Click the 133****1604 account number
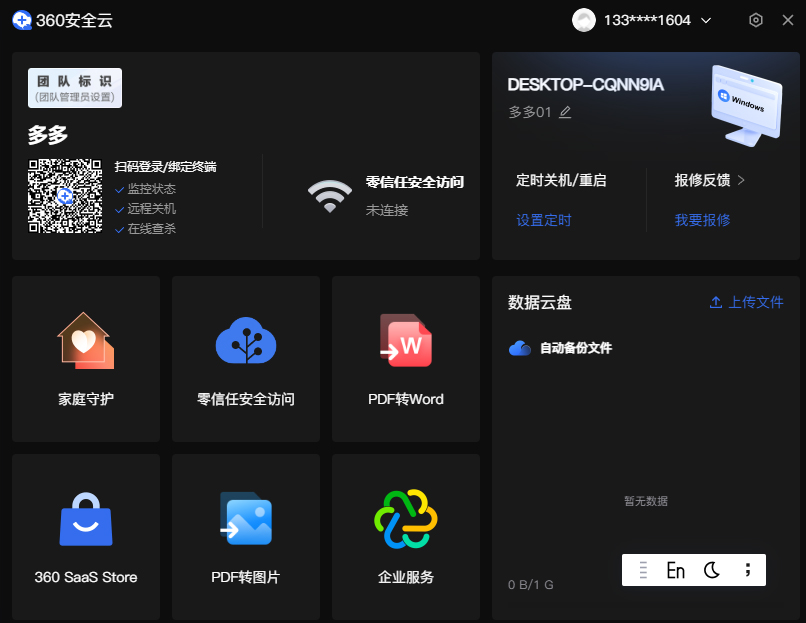The width and height of the screenshot is (806, 623). [x=647, y=20]
